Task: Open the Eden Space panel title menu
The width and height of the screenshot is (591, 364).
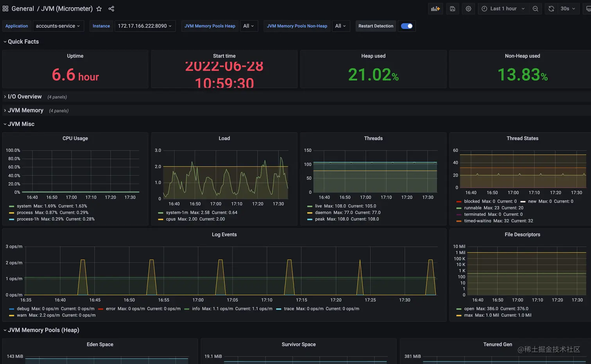Action: click(x=100, y=344)
